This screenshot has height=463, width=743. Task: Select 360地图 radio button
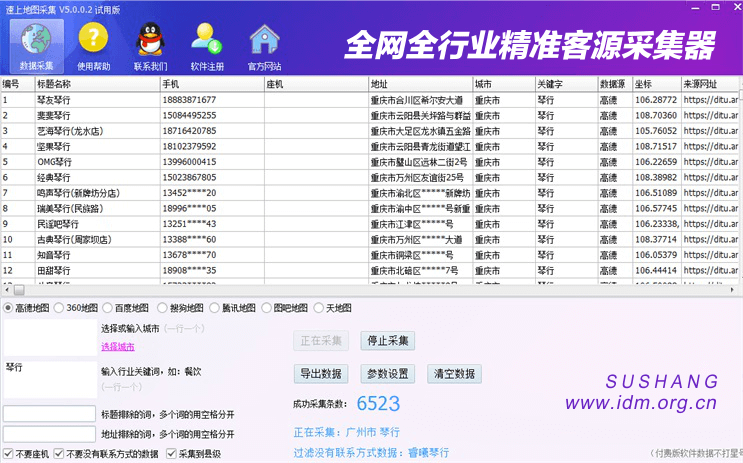coord(59,308)
